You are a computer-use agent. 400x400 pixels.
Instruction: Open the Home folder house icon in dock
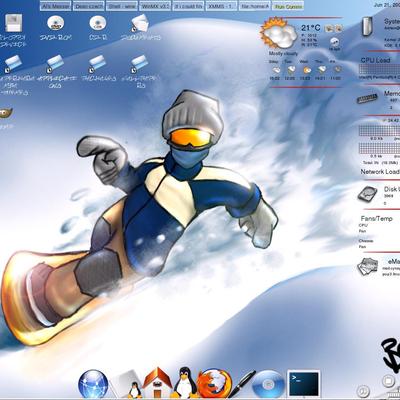tap(157, 383)
